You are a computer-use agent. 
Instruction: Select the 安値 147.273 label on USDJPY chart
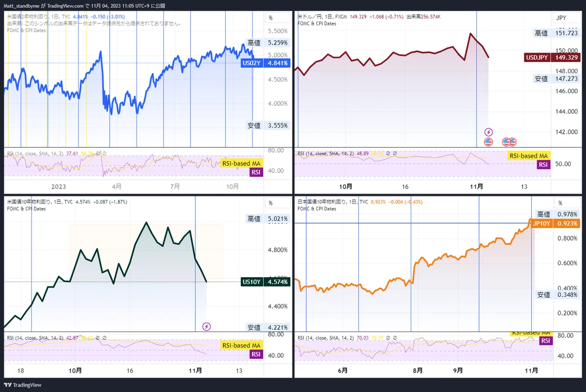click(x=557, y=78)
